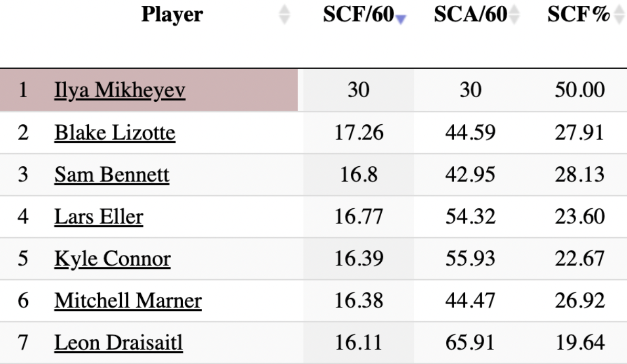627x364 pixels.
Task: Open the Blake Lizotte player link
Action: 114,133
